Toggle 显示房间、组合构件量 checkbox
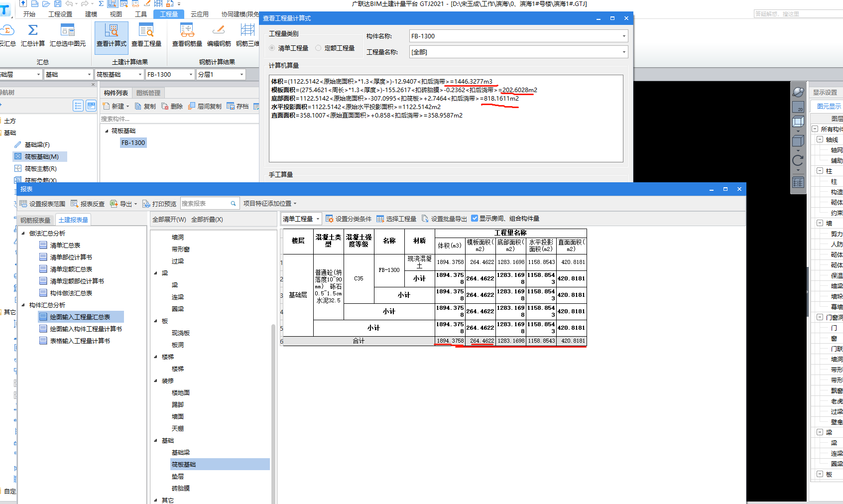 pos(475,218)
